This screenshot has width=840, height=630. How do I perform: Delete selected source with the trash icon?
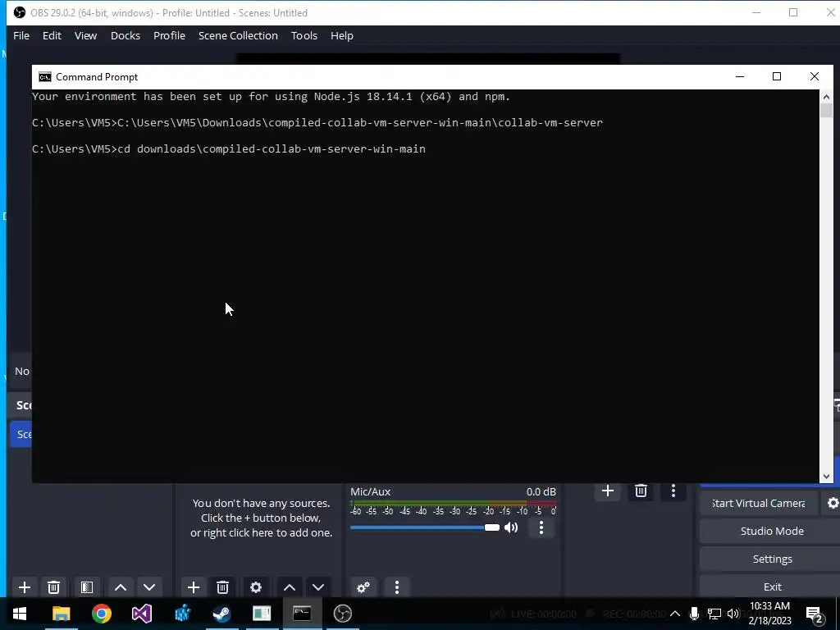point(223,587)
